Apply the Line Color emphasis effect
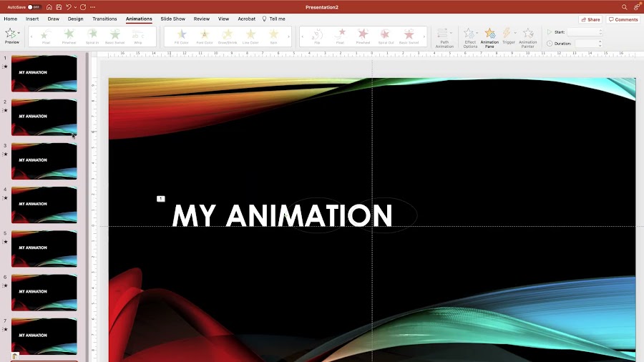This screenshot has width=644, height=362. [250, 36]
